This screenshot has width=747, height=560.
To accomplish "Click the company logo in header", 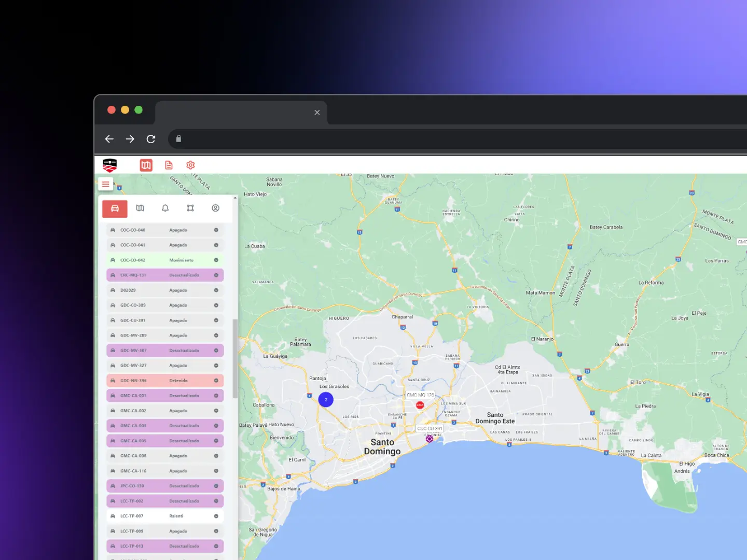I will pyautogui.click(x=110, y=165).
